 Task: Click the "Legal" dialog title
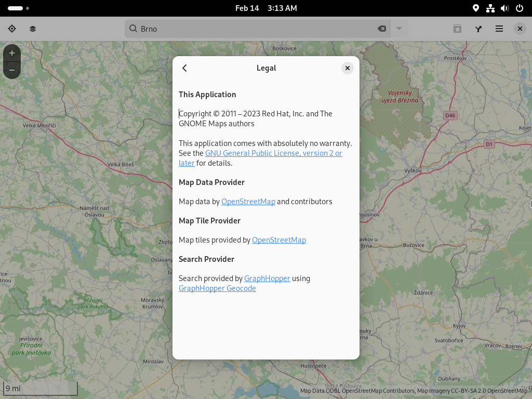click(267, 68)
